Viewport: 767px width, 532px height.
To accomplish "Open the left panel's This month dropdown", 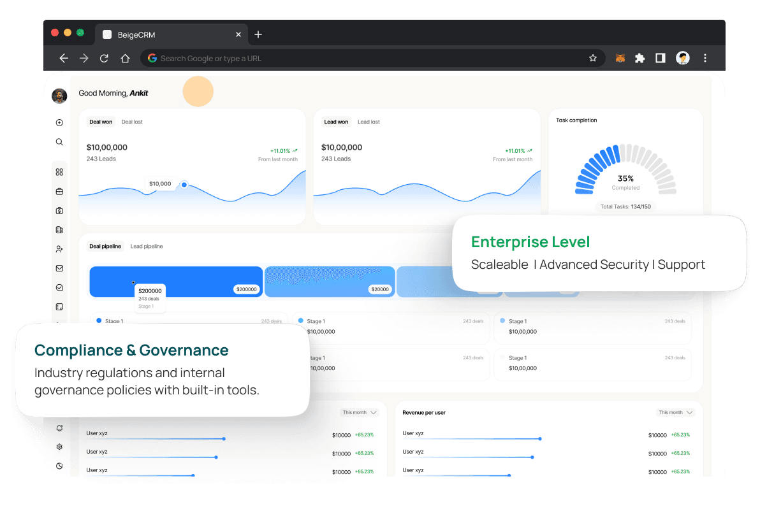I will 360,412.
